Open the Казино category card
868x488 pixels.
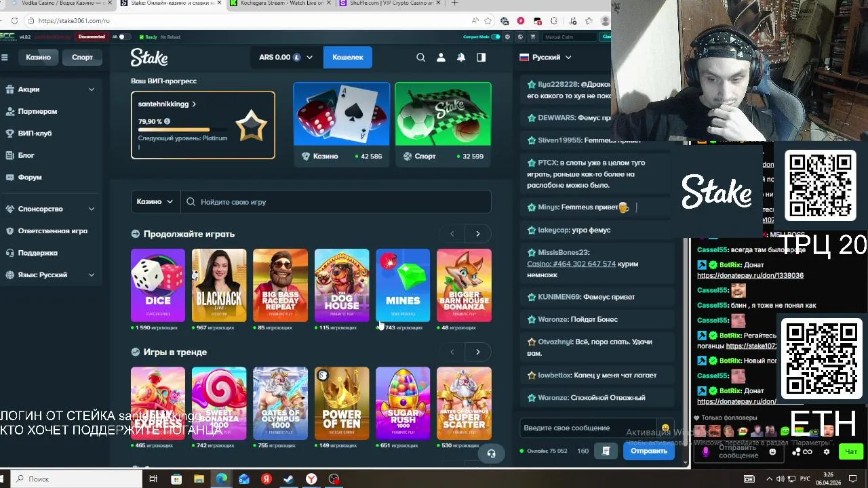(341, 124)
